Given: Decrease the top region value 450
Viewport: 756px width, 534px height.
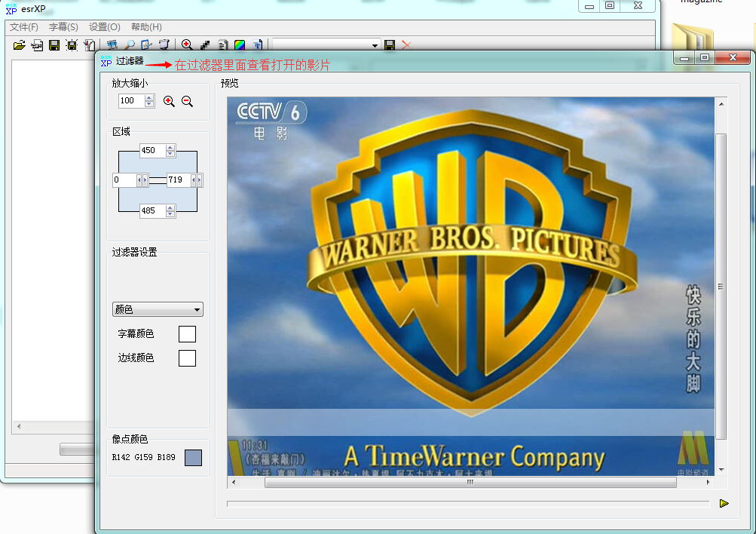Looking at the screenshot, I should pyautogui.click(x=170, y=153).
